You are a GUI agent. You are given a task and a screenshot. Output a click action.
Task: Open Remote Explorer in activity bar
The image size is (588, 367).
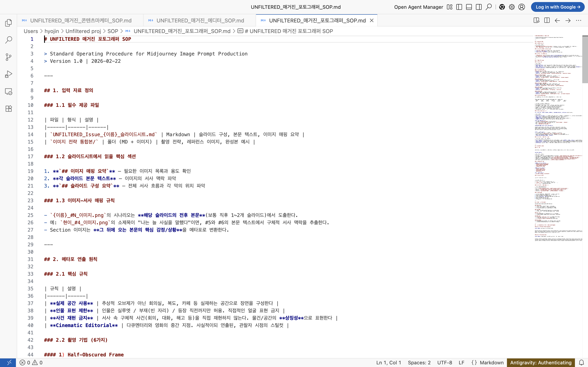tap(9, 92)
